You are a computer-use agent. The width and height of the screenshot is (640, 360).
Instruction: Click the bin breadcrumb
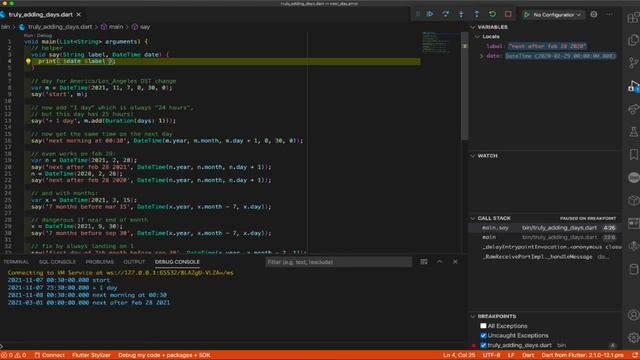pyautogui.click(x=5, y=27)
